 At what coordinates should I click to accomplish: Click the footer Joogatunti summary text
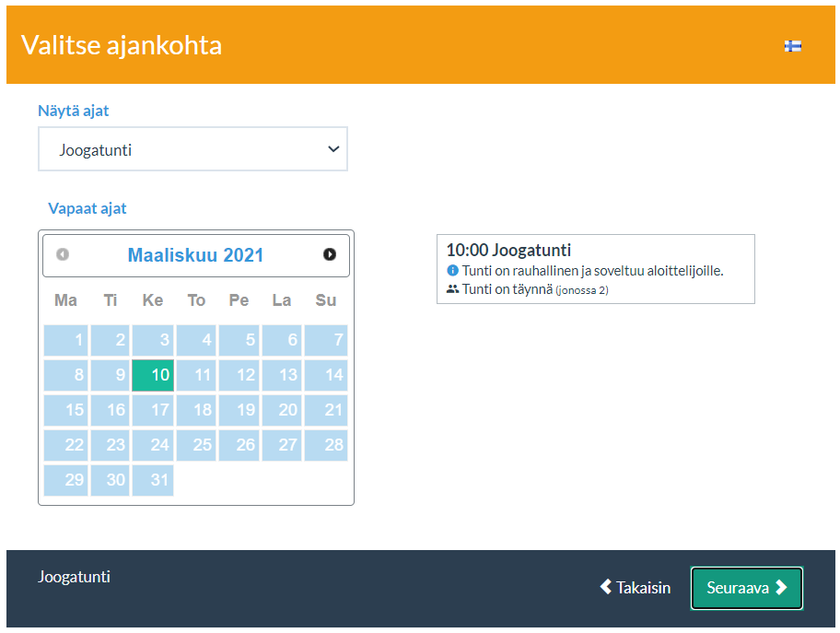click(74, 577)
